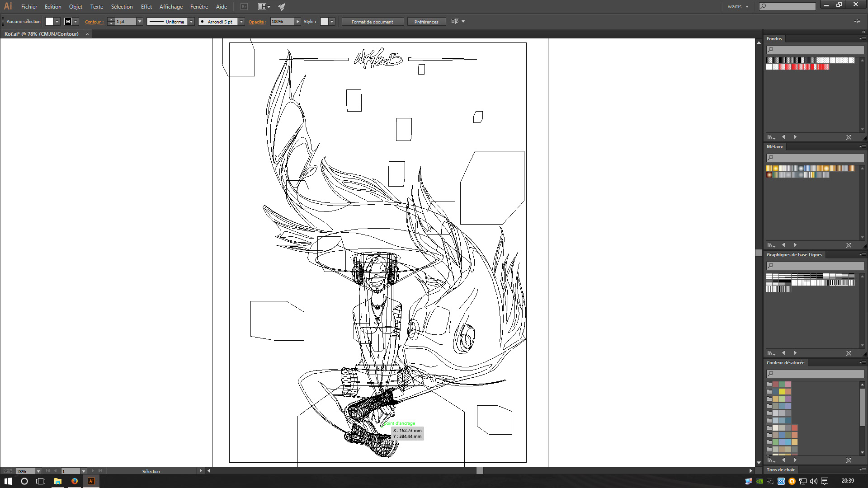Image resolution: width=868 pixels, height=488 pixels.
Task: Increase stroke weight with stepper arrow
Action: [111, 20]
